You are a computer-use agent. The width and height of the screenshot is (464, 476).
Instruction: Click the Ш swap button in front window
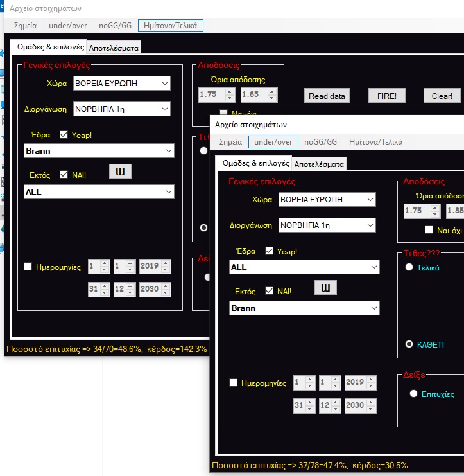pos(325,287)
